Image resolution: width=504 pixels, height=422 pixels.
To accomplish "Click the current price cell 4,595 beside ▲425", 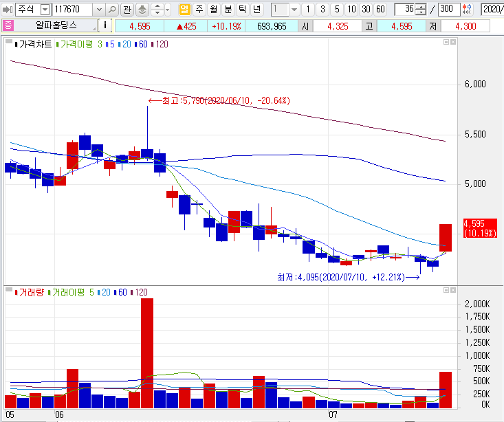I will coord(140,26).
